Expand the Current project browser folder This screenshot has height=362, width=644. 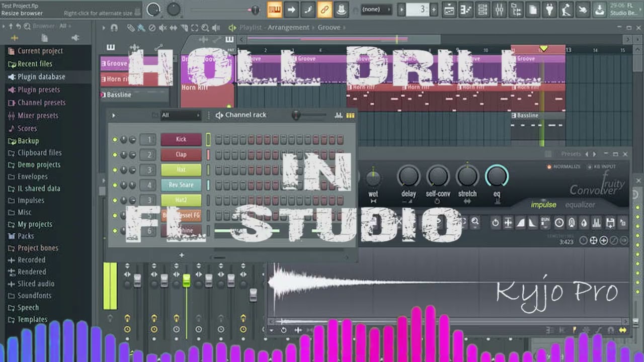pyautogui.click(x=35, y=51)
